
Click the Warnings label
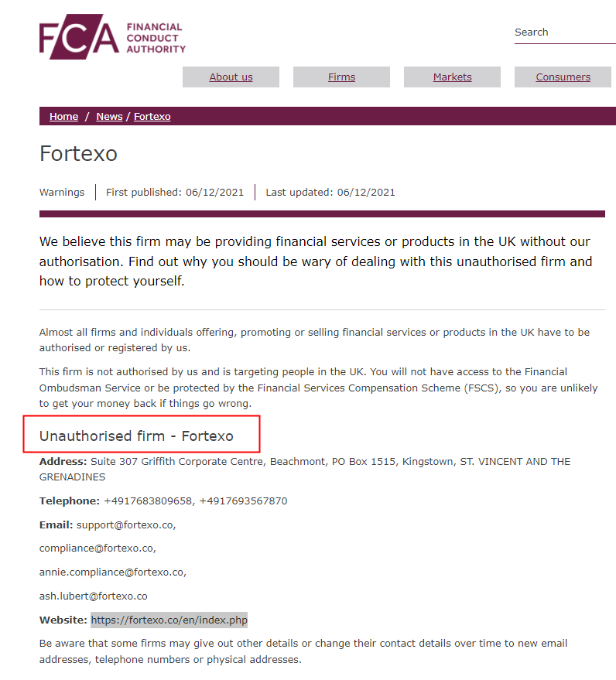[62, 193]
